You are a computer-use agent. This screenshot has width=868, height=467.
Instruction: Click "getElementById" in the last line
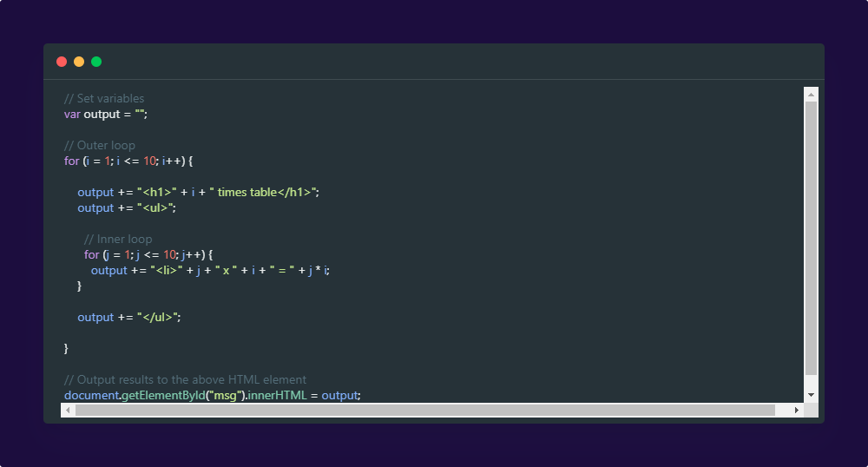pyautogui.click(x=163, y=396)
